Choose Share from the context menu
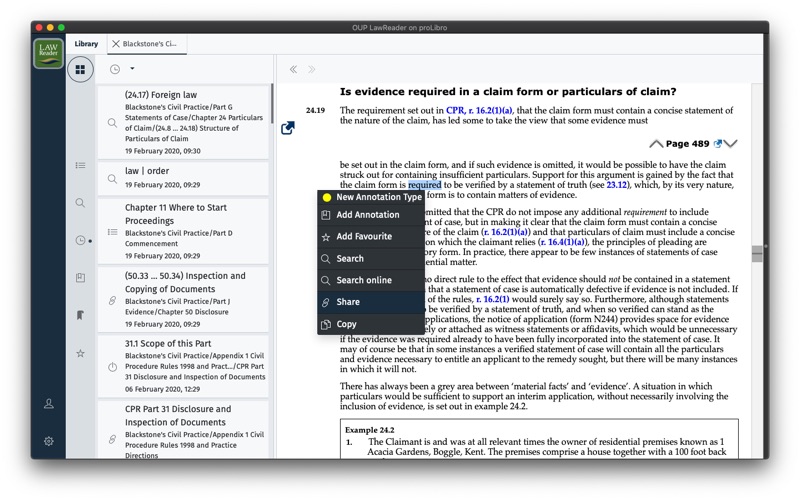Viewport: 800px width, 500px height. click(x=370, y=302)
